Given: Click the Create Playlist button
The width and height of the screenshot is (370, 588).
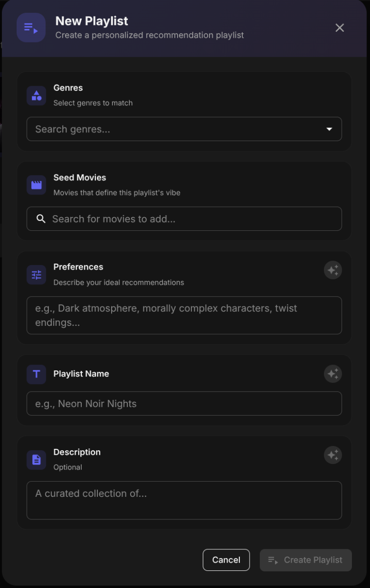Looking at the screenshot, I should click(305, 560).
